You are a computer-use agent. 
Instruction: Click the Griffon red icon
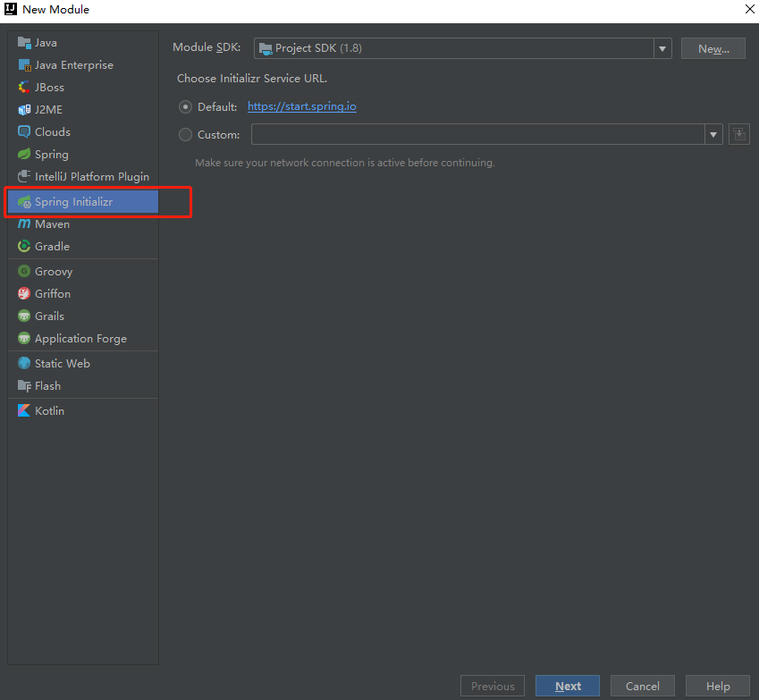click(x=24, y=293)
